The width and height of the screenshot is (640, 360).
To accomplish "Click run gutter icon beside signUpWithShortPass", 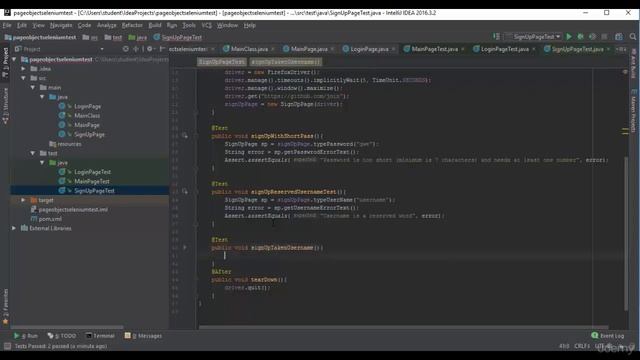I will 184,136.
